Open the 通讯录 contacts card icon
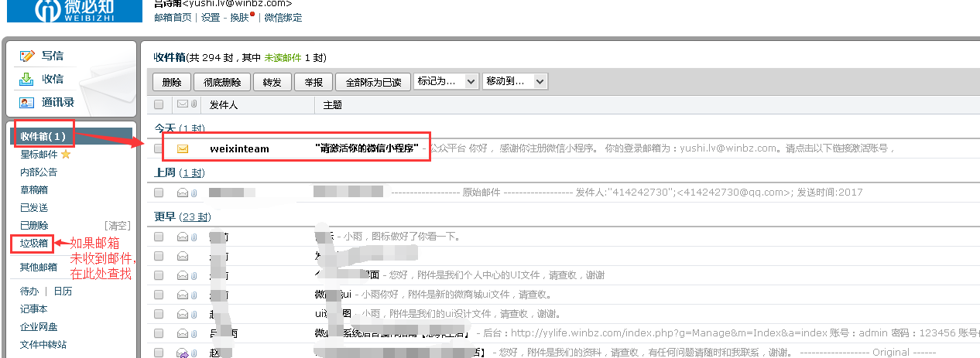This screenshot has width=980, height=358. click(x=27, y=102)
